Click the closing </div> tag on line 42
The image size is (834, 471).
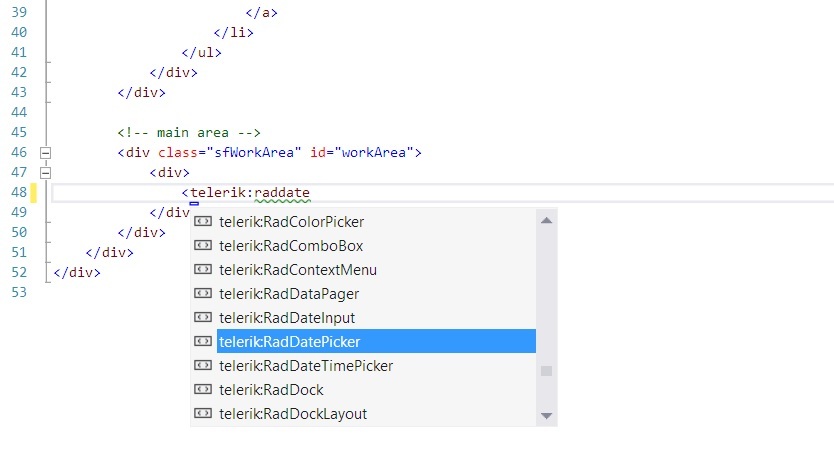pyautogui.click(x=173, y=72)
